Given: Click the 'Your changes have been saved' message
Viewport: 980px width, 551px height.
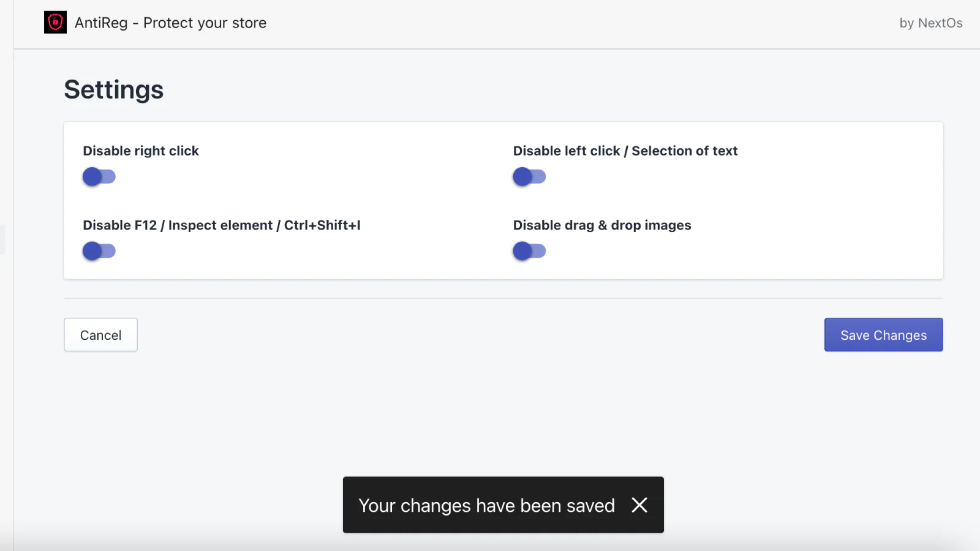Looking at the screenshot, I should pos(486,506).
